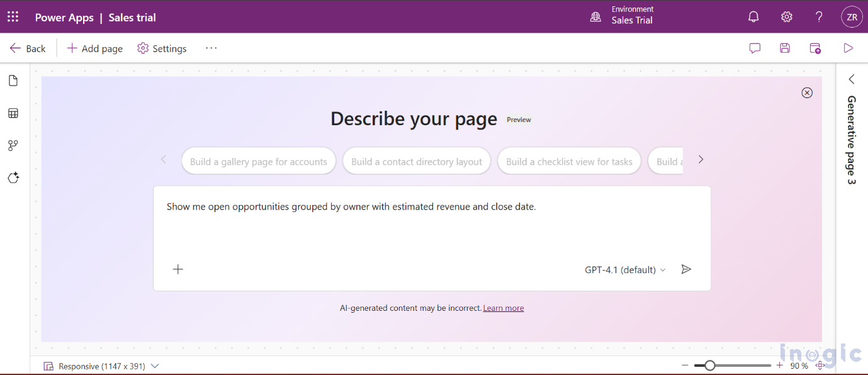Open the Data tables icon in sidebar
The width and height of the screenshot is (868, 375).
13,113
